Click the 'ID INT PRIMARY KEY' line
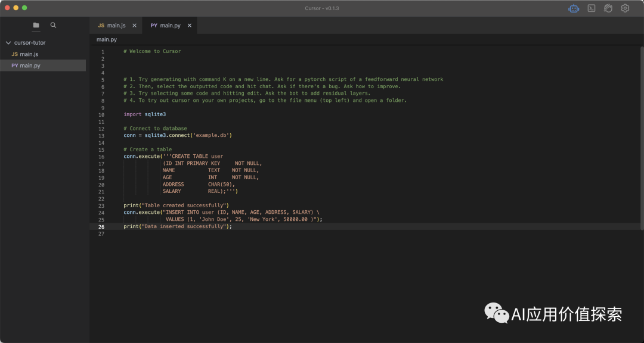The height and width of the screenshot is (343, 644). coord(212,163)
